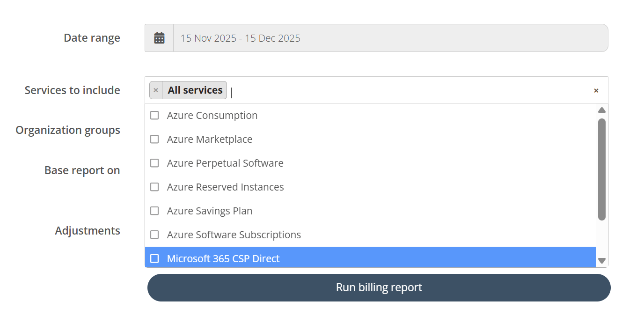The width and height of the screenshot is (644, 316).
Task: Check the Azure Consumption checkbox
Action: (x=154, y=115)
